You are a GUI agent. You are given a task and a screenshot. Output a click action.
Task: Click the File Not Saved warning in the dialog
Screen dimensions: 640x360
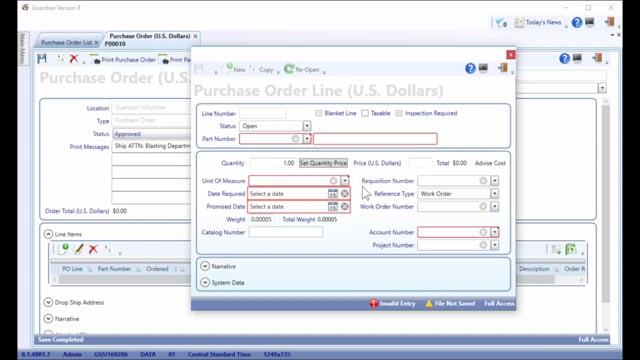[450, 304]
